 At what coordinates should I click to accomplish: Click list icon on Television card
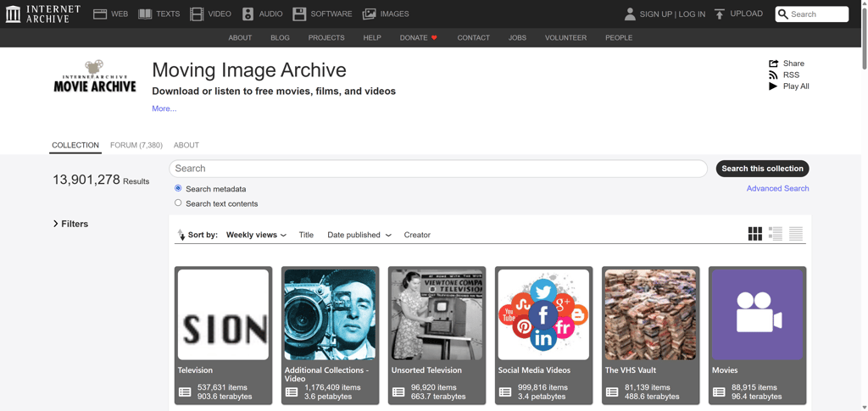coord(185,392)
